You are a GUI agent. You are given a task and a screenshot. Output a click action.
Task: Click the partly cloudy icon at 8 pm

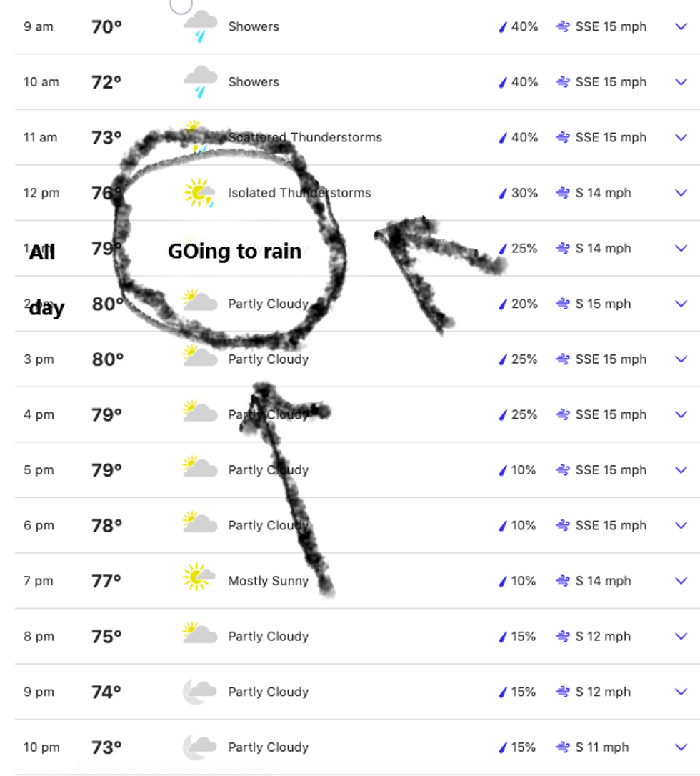200,633
